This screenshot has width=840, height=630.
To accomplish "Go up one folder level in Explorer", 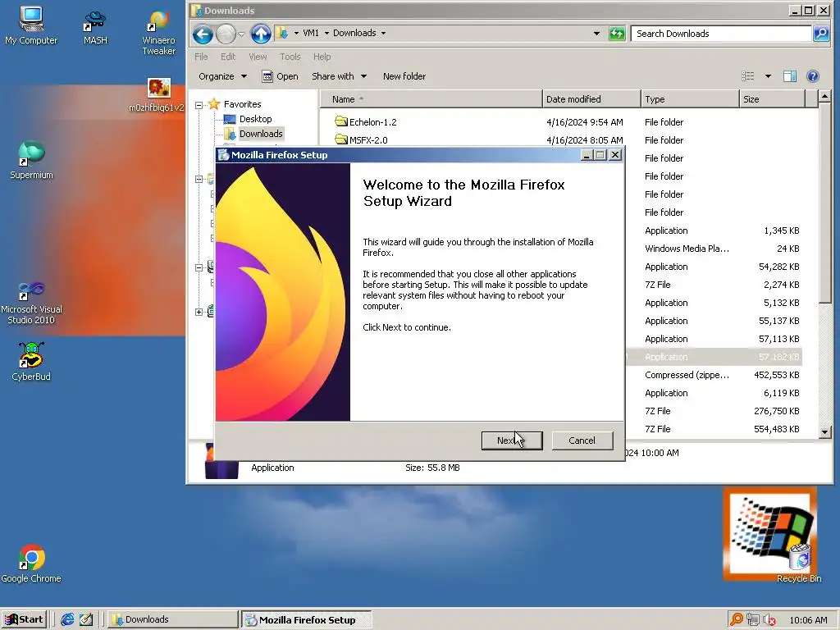I will click(x=261, y=34).
